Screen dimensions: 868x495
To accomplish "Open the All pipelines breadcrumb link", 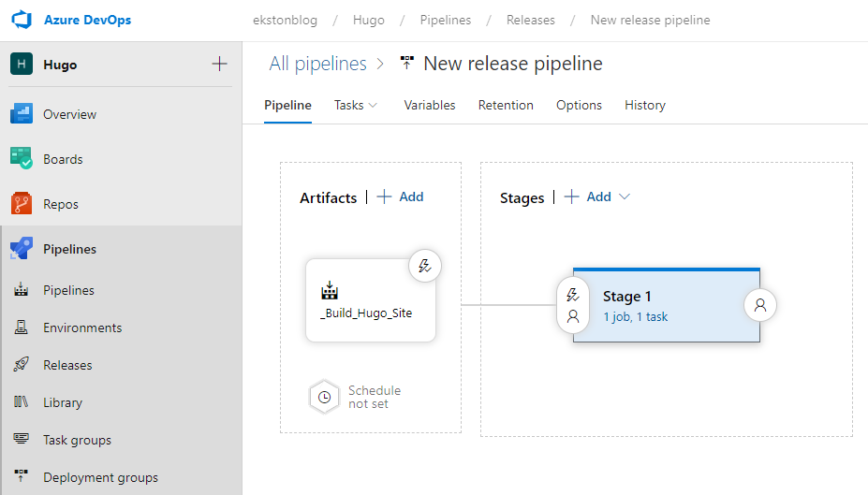I will pyautogui.click(x=317, y=64).
